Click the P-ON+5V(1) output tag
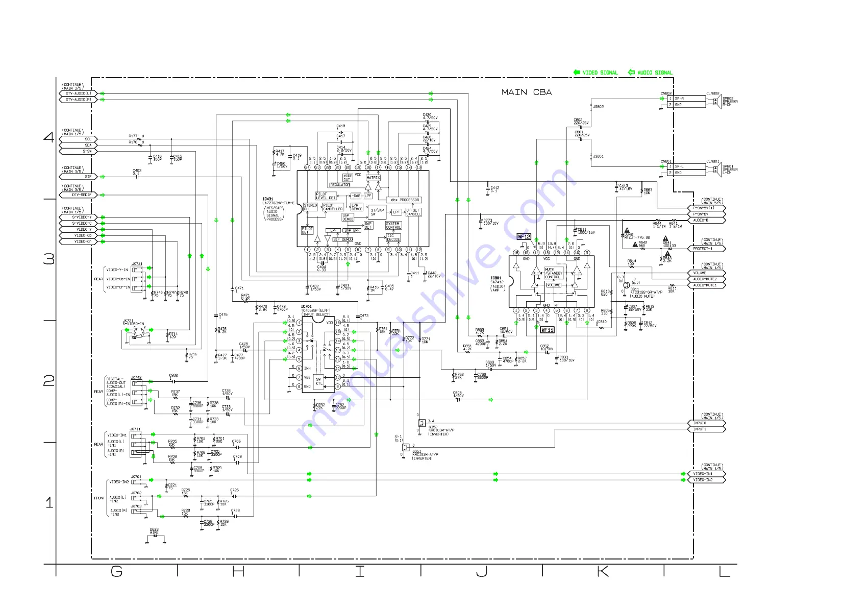Viewport: 868px width, 608px height. coord(707,208)
